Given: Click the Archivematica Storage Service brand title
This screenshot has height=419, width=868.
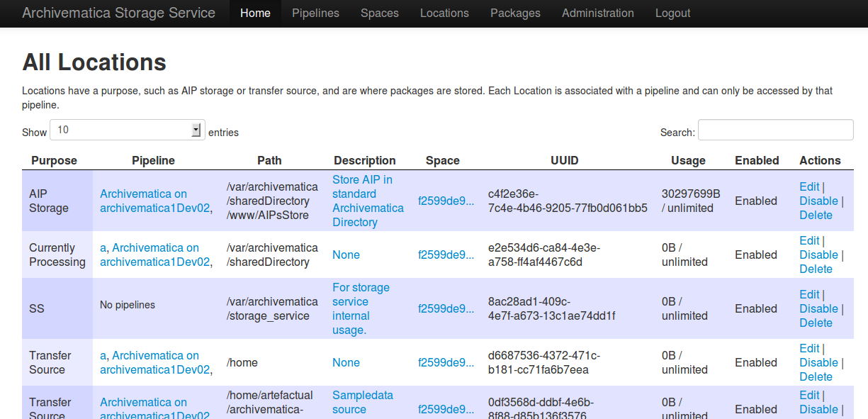Looking at the screenshot, I should tap(118, 13).
